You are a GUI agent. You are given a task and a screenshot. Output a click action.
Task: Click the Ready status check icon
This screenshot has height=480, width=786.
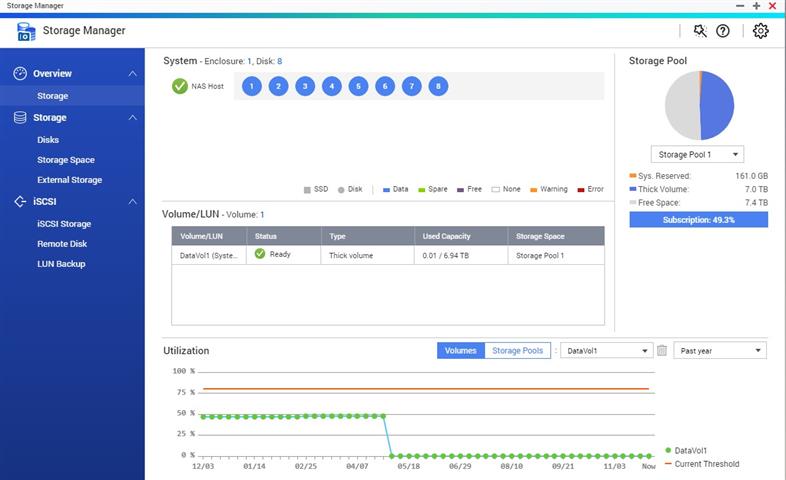[260, 254]
